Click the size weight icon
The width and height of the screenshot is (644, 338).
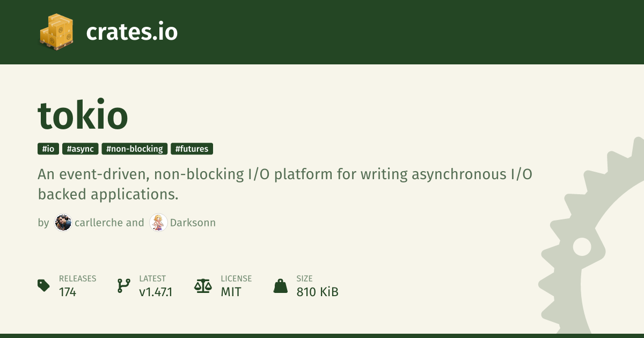(281, 285)
